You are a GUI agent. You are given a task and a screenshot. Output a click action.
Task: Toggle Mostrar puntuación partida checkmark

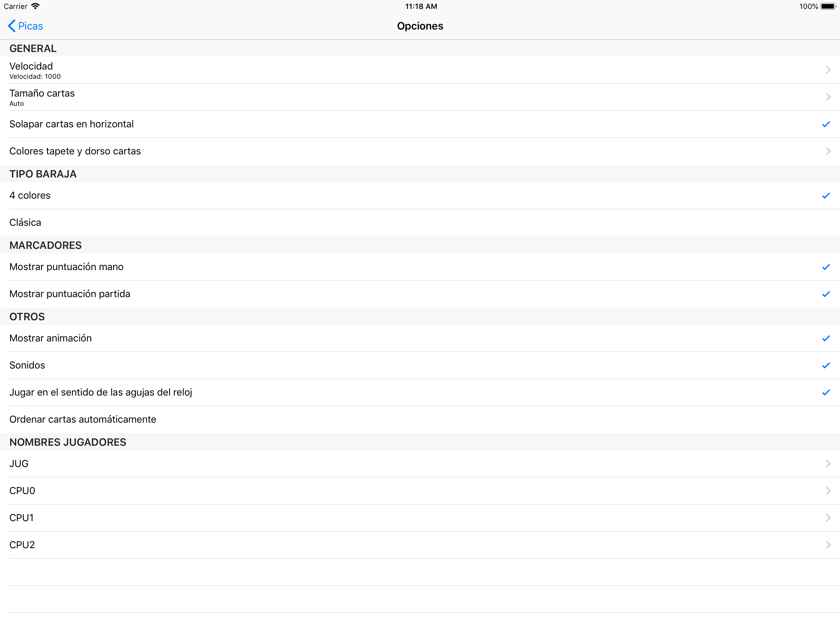pos(826,294)
